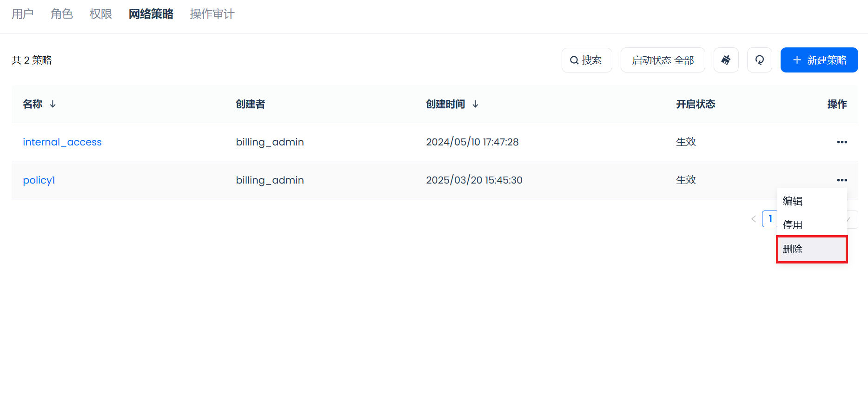Click the Search (搜索) button
This screenshot has width=868, height=395.
tap(586, 60)
